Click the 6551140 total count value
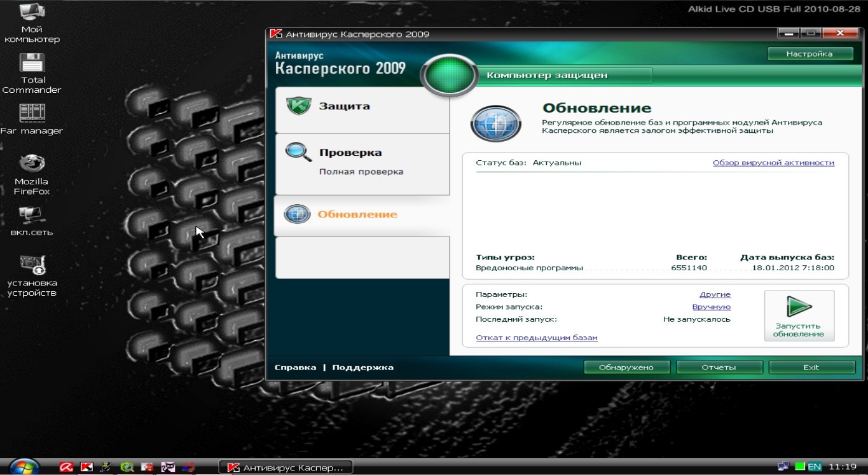 click(x=689, y=268)
